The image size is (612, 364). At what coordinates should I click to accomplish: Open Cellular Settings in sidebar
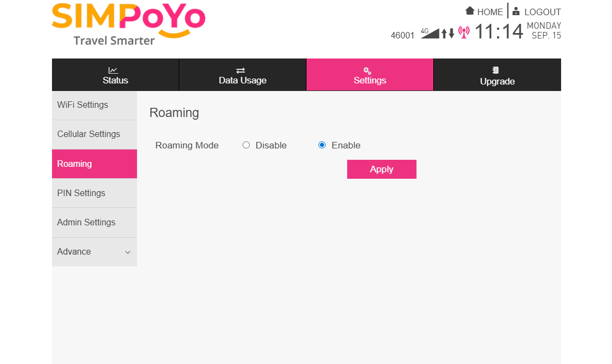click(88, 134)
